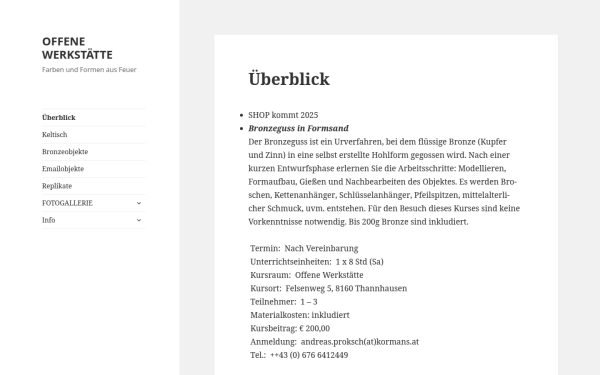Go to the Keltisch page
The height and width of the screenshot is (375, 600).
click(54, 135)
